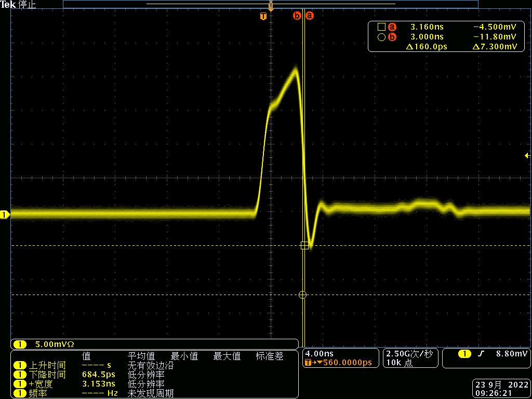The width and height of the screenshot is (532, 399).
Task: Click the 标准差 column header
Action: tap(269, 356)
